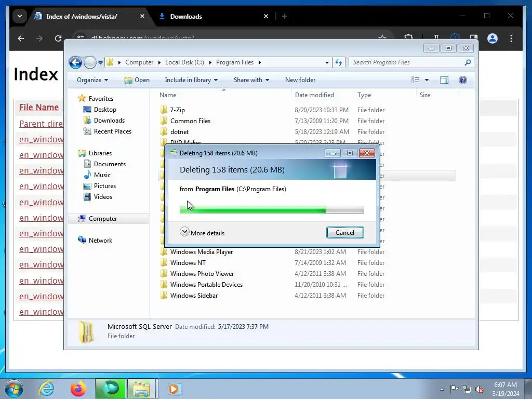The image size is (532, 399).
Task: Expand More details in delete dialog
Action: coord(202,233)
